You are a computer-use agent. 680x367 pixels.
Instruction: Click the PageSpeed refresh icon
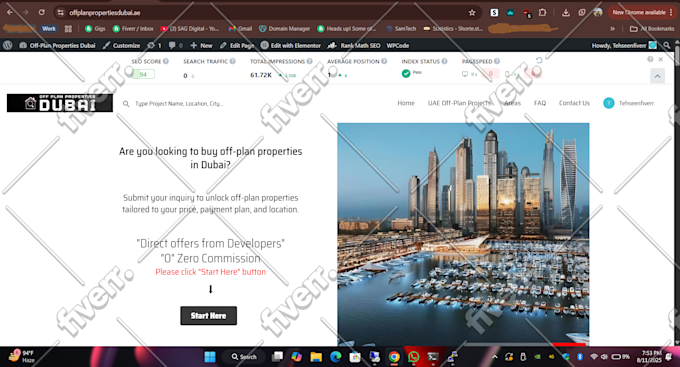point(539,60)
